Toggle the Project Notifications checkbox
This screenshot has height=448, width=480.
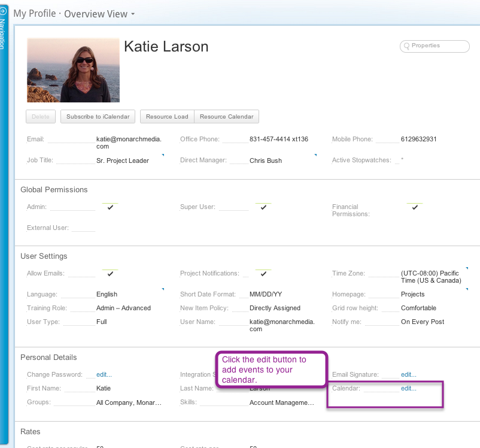click(263, 274)
